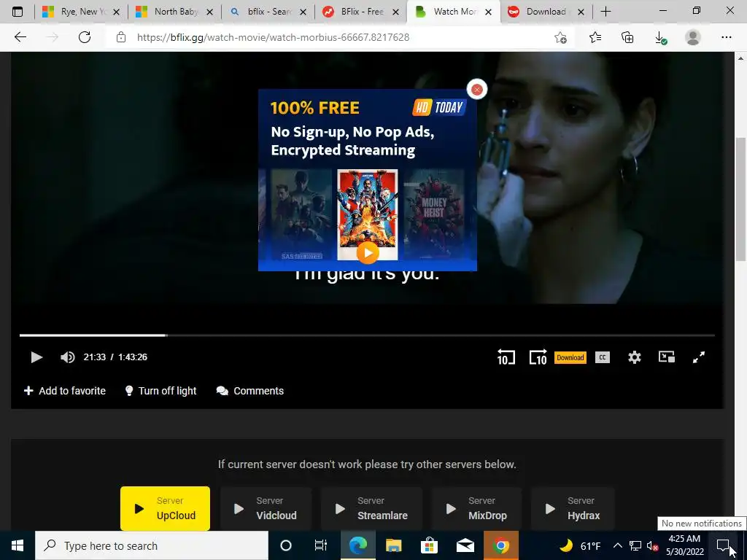Switch to Server Vidcloud
Viewport: 747px width, 560px height.
(266, 508)
